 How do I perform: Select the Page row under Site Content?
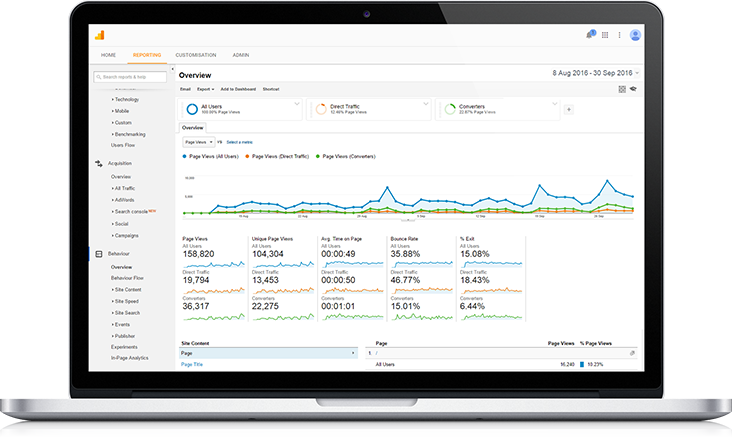point(268,353)
